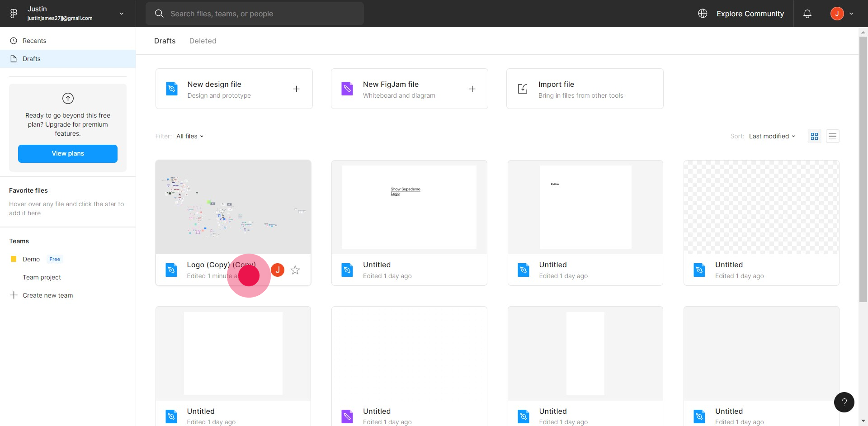Open the Explore Community globe icon
This screenshot has width=868, height=426.
coord(703,14)
